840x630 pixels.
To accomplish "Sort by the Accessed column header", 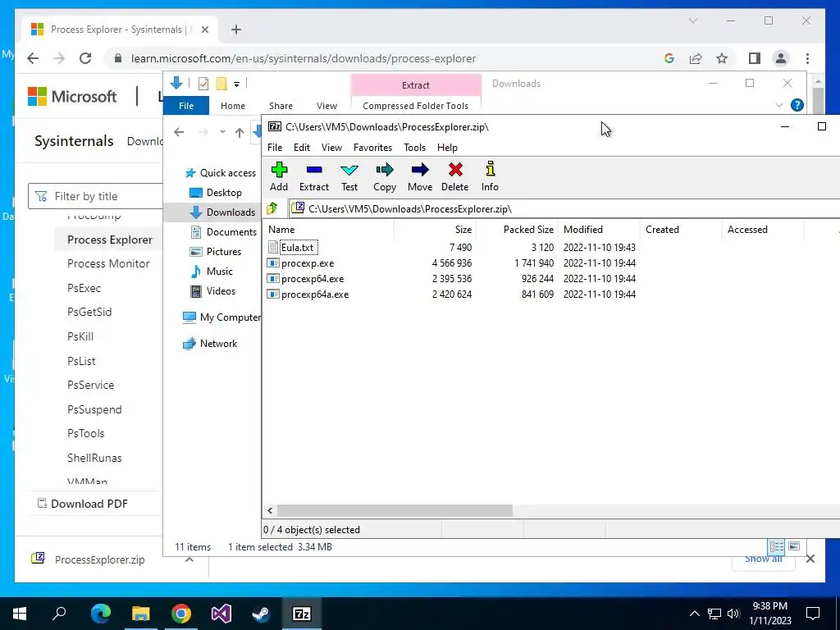I will click(763, 230).
